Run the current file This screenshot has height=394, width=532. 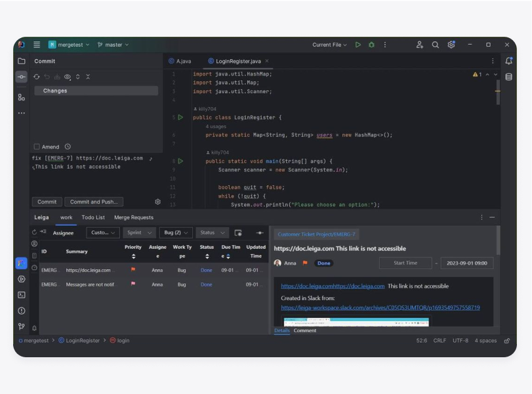point(358,45)
